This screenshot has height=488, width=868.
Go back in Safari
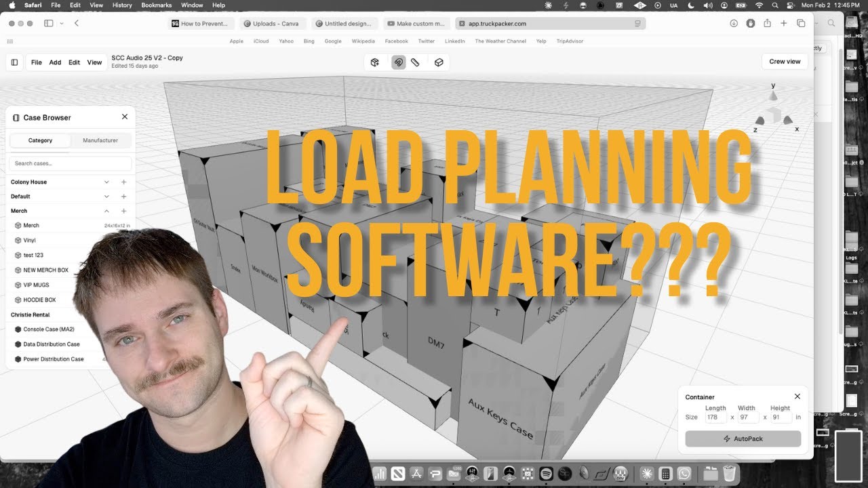coord(77,23)
